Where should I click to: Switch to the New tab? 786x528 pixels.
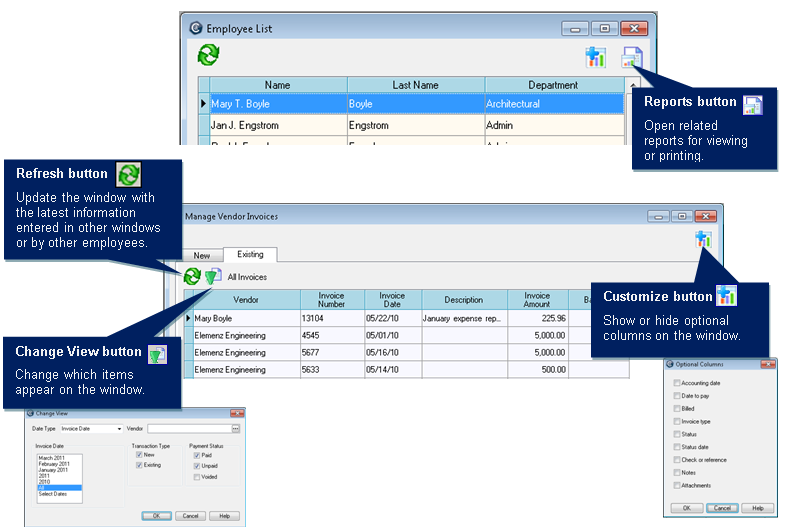(202, 255)
